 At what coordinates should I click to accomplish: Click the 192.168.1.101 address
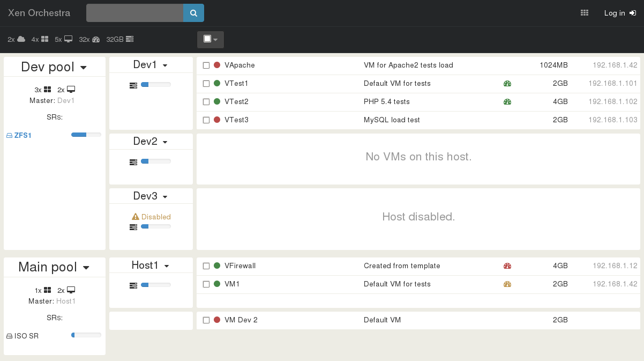point(613,83)
